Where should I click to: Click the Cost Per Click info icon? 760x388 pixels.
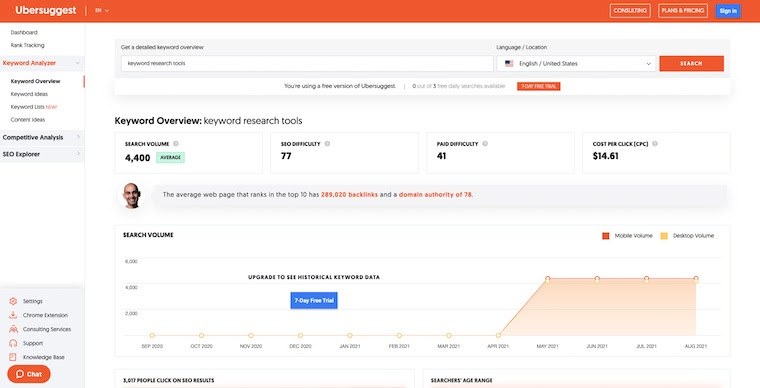coord(655,144)
